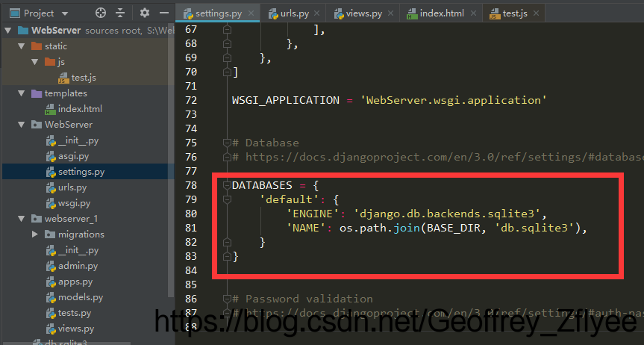Collapse the webserver_1 folder
The height and width of the screenshot is (345, 644).
coord(22,219)
